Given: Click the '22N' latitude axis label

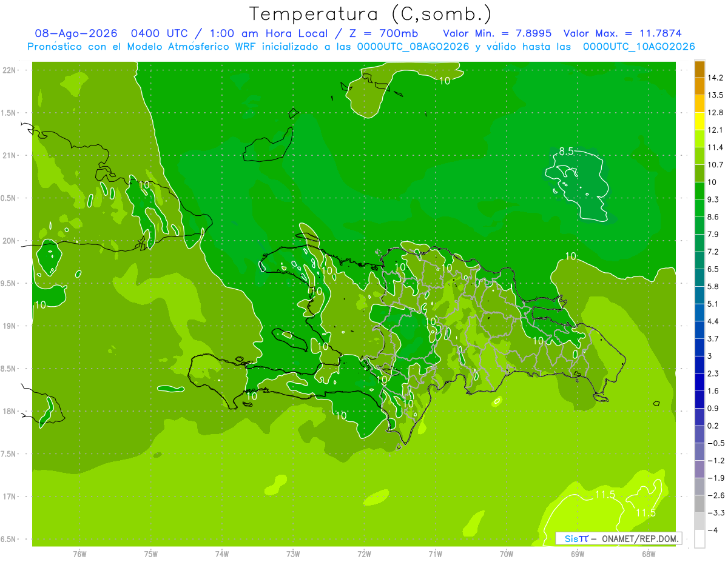Looking at the screenshot, I should [x=9, y=70].
